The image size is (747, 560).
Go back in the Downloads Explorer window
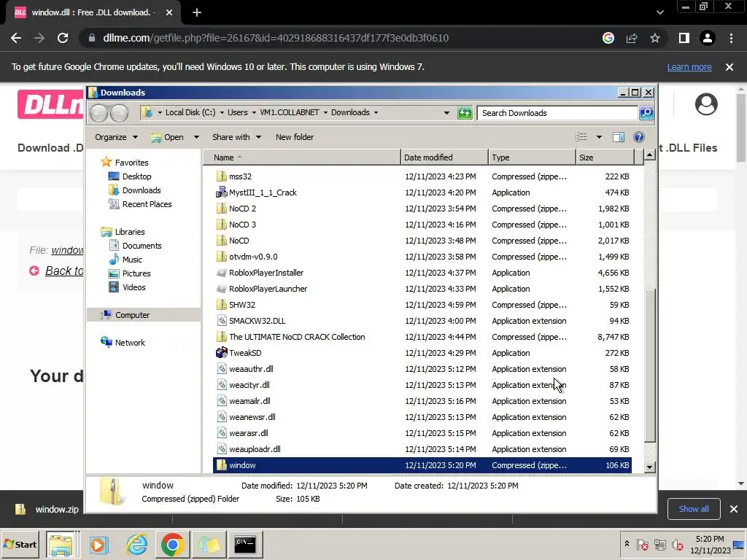click(99, 113)
